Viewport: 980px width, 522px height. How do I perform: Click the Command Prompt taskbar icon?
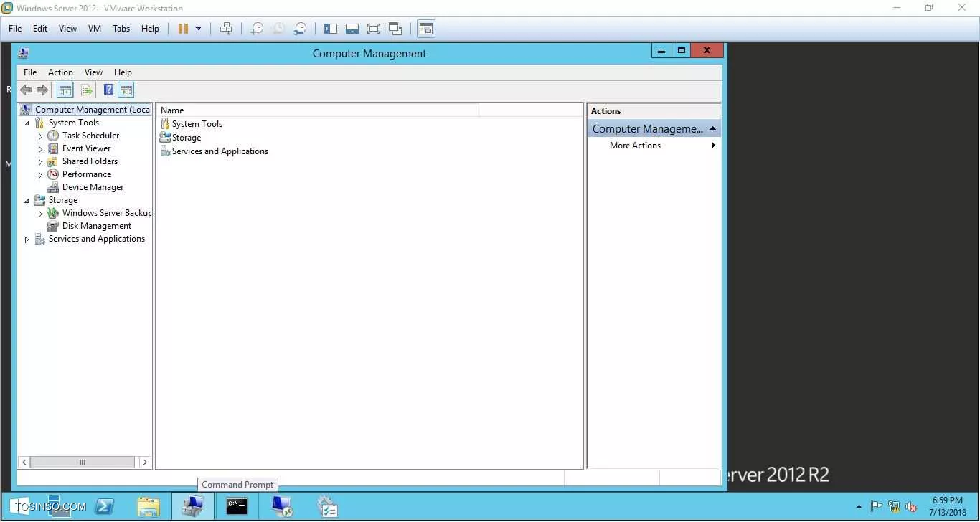237,506
